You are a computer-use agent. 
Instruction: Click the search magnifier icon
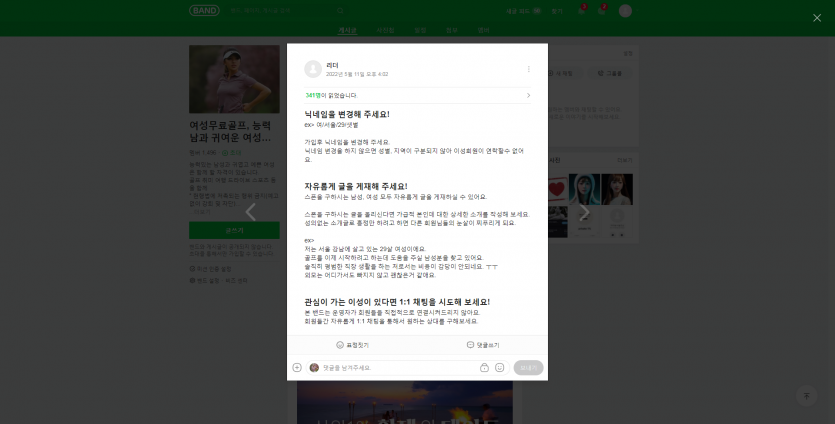coord(340,10)
